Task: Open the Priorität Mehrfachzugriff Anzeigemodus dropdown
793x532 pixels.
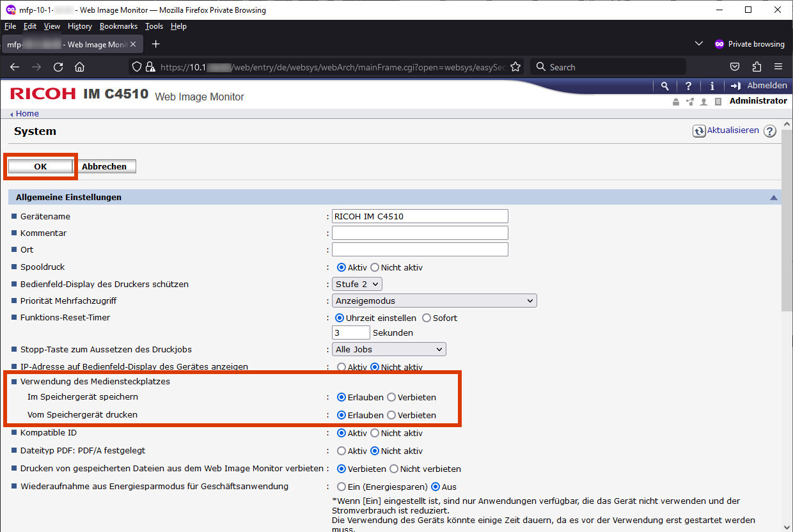Action: click(434, 301)
